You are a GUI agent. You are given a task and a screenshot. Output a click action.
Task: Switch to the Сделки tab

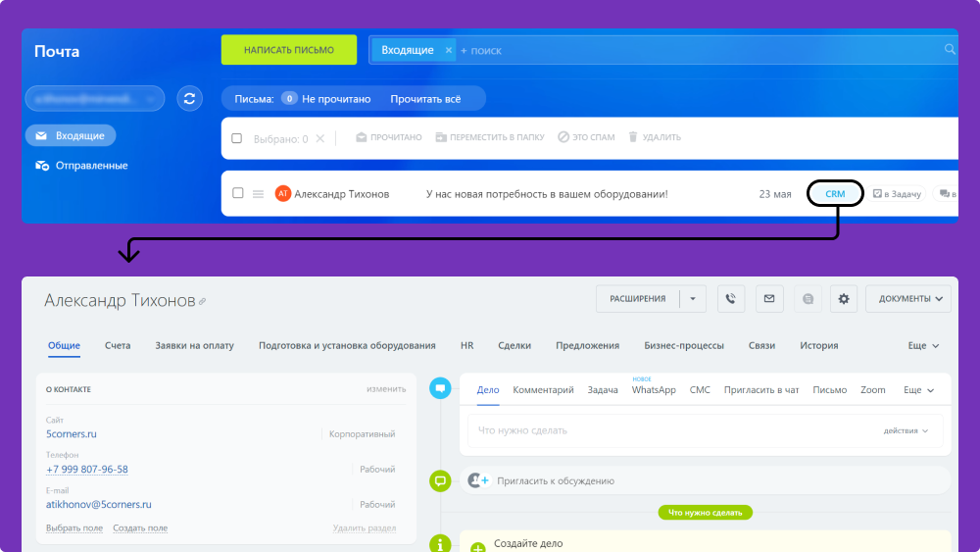(514, 346)
